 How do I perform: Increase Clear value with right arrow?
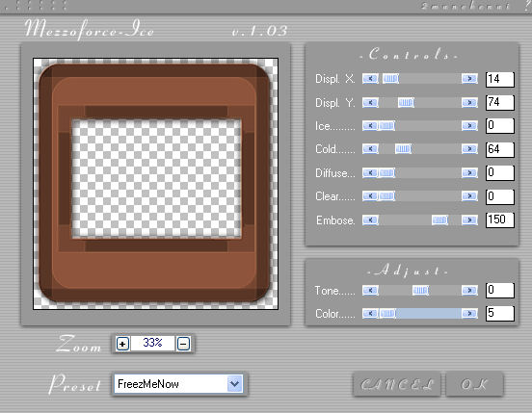tap(469, 195)
